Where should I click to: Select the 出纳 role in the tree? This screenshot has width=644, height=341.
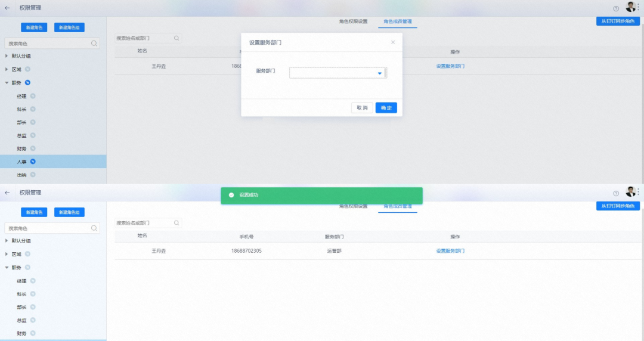click(x=21, y=175)
